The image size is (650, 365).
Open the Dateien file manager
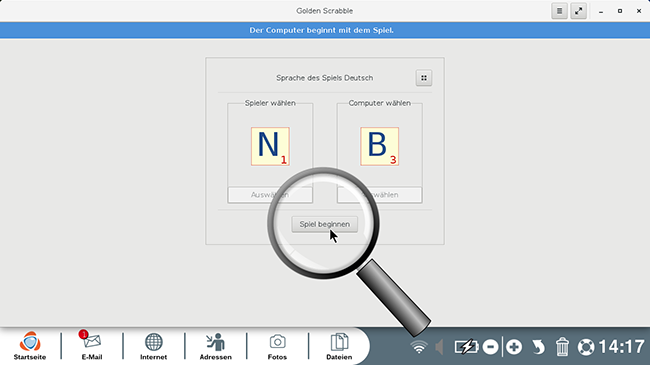click(339, 346)
